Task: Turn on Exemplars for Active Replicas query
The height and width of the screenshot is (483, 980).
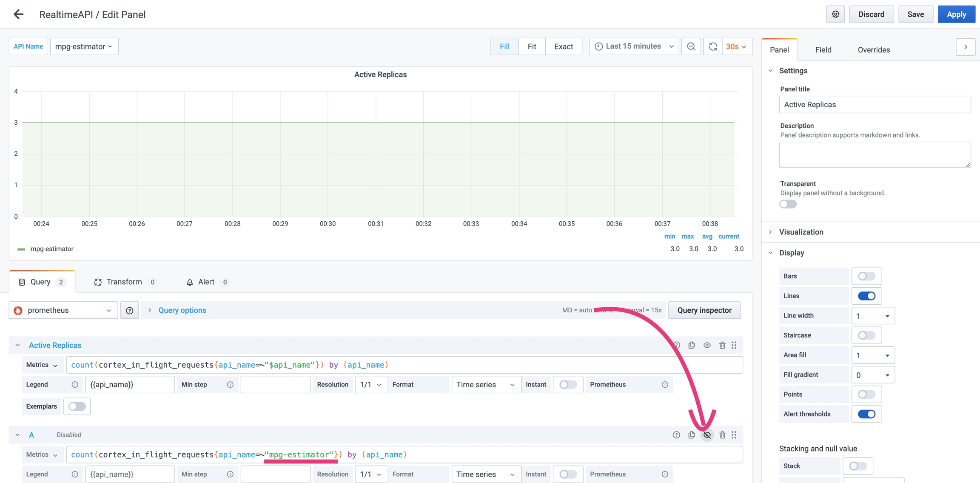Action: (77, 406)
